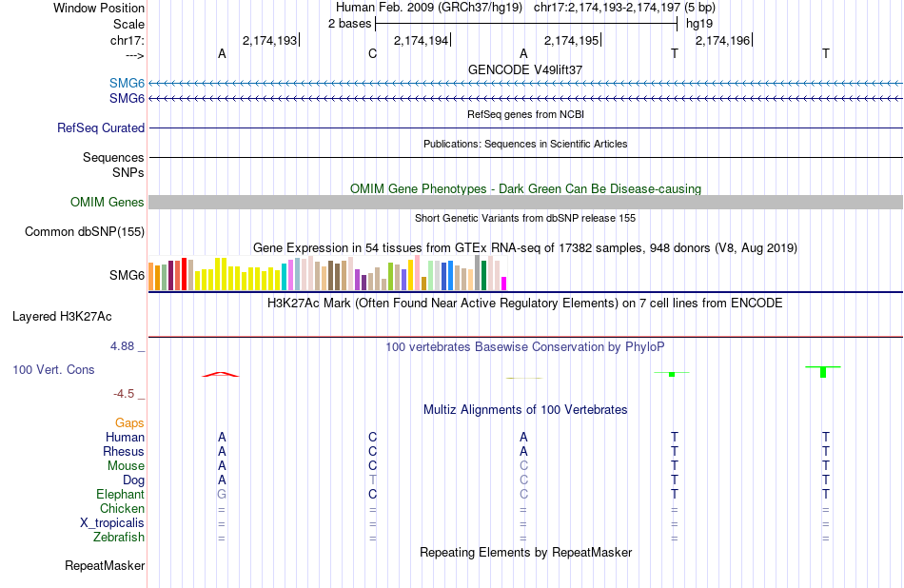The width and height of the screenshot is (904, 588).
Task: Click the hg19 label beside the scale bar
Action: 699,24
